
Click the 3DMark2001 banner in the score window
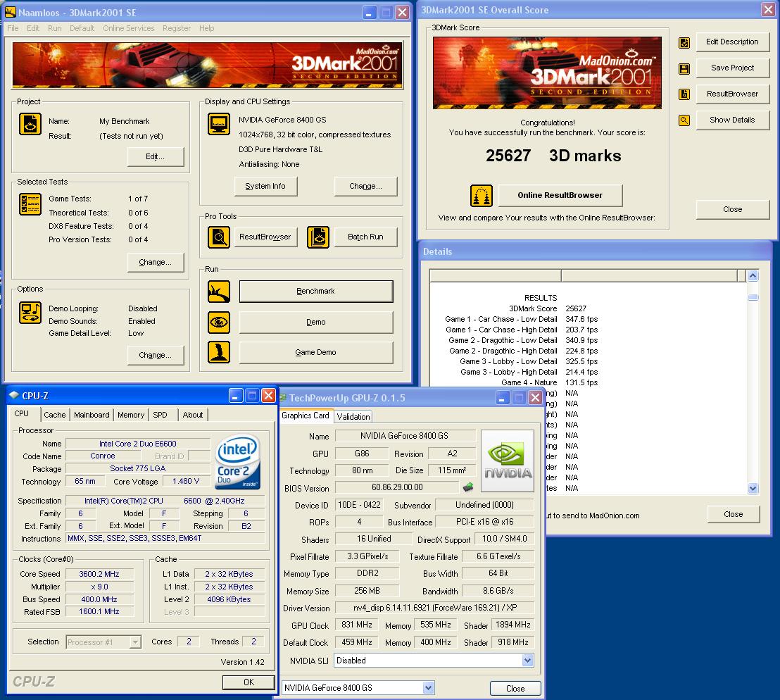547,73
